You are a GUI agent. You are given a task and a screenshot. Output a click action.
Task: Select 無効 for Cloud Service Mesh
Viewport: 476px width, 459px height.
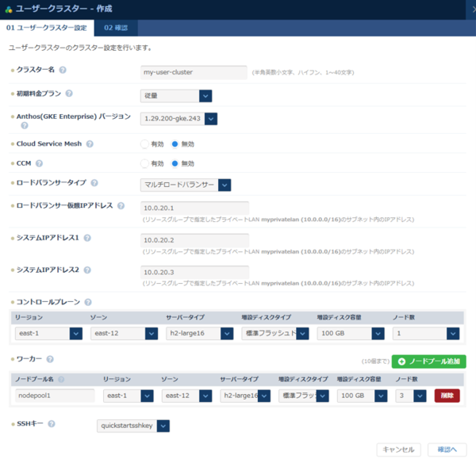click(175, 144)
